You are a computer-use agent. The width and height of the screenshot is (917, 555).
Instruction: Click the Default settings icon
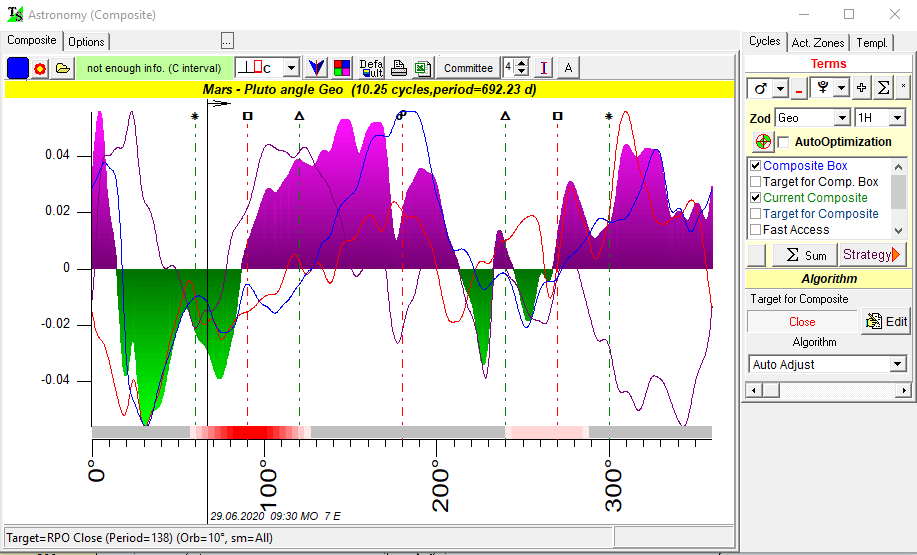371,68
